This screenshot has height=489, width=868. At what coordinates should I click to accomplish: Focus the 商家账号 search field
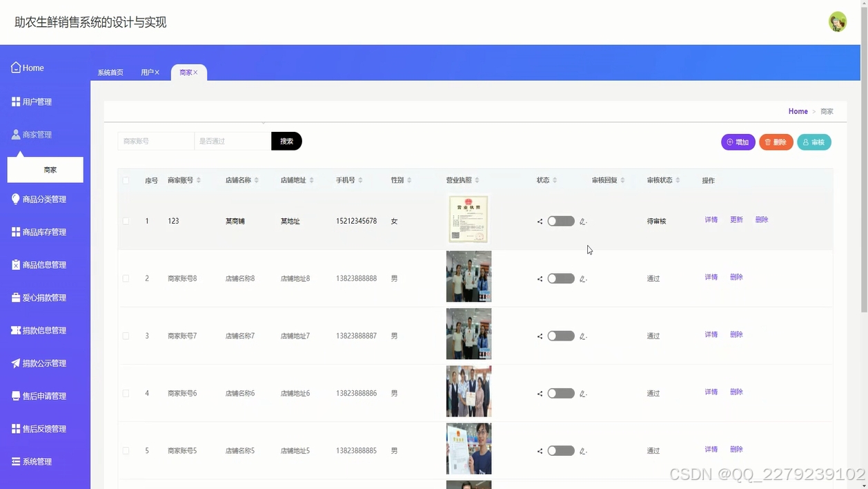(156, 141)
